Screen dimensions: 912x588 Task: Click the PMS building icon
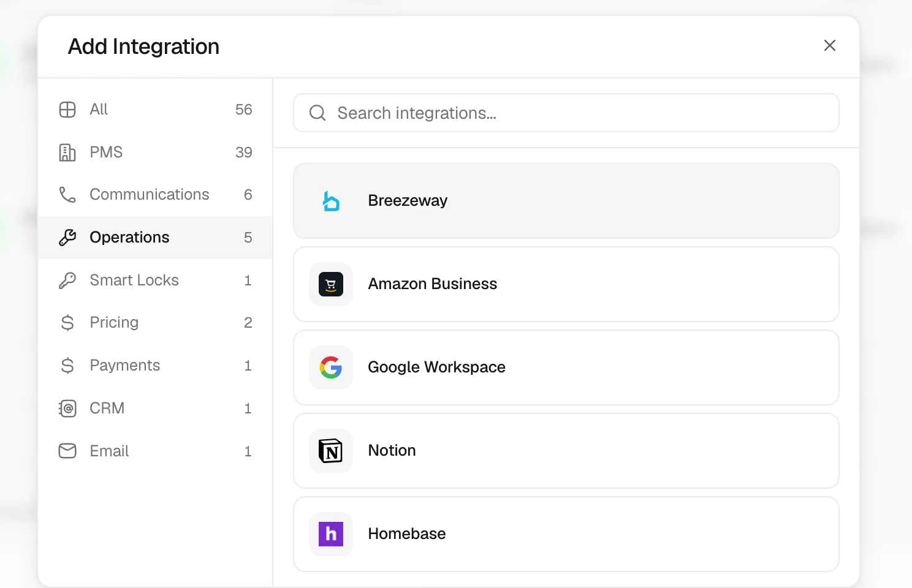(67, 153)
